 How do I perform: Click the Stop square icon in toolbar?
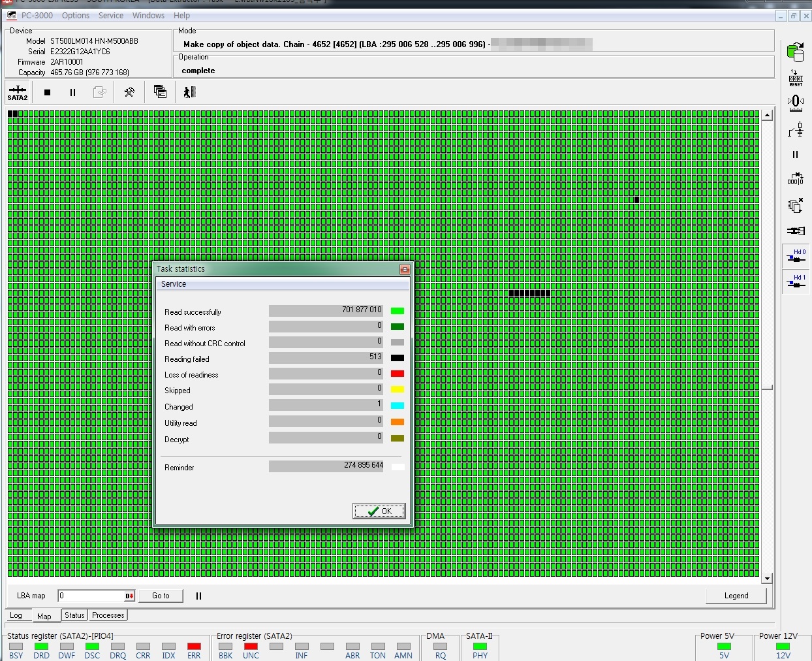(x=47, y=92)
